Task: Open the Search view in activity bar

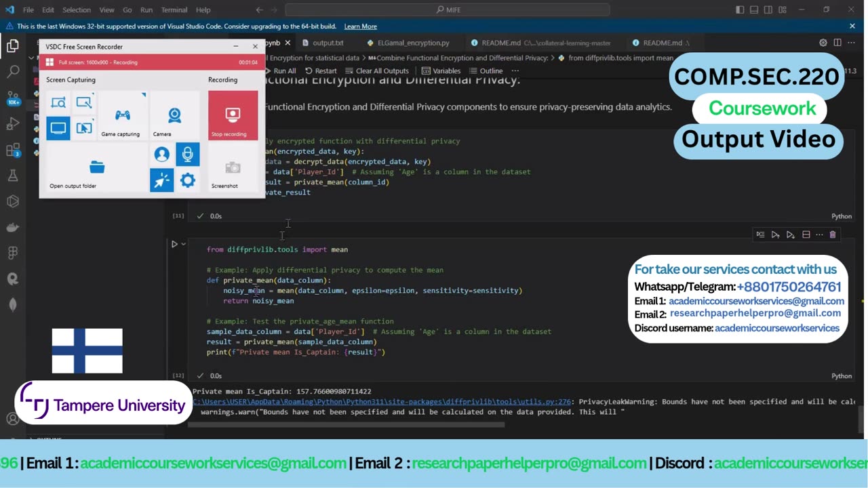Action: pos(13,71)
